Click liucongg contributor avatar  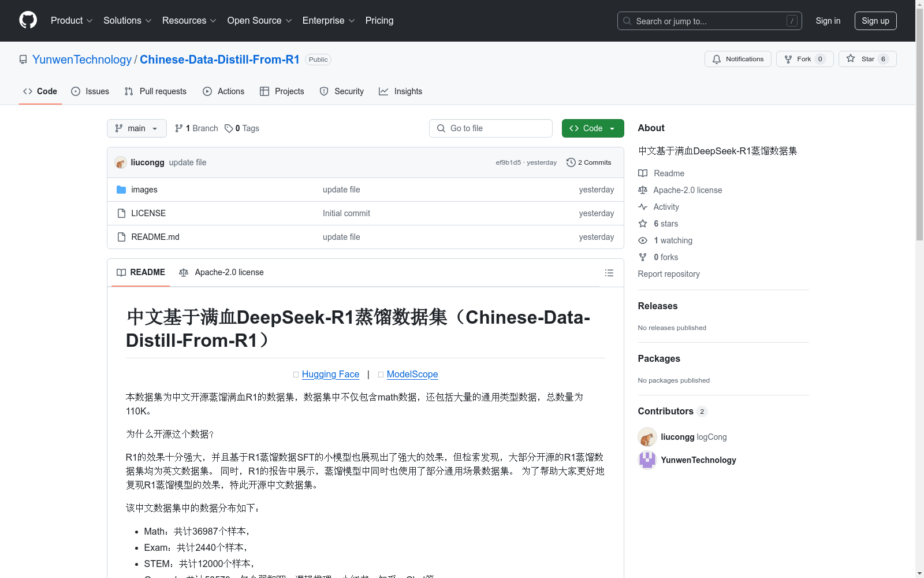point(647,437)
